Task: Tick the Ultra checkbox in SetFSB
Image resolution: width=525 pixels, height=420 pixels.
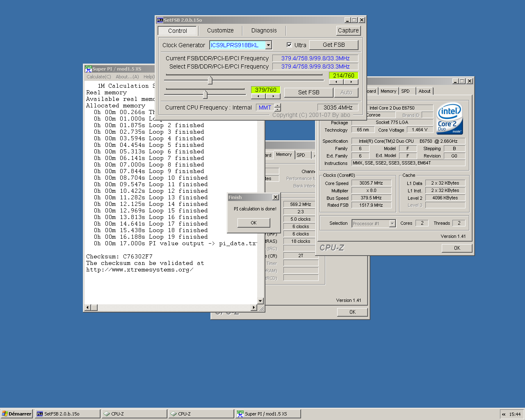Action: point(289,45)
